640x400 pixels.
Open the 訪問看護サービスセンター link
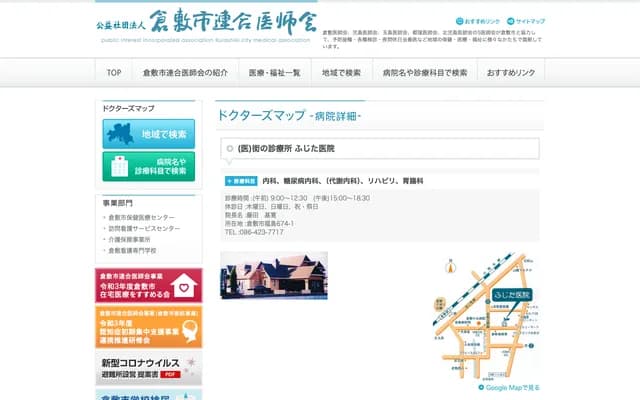(x=144, y=228)
